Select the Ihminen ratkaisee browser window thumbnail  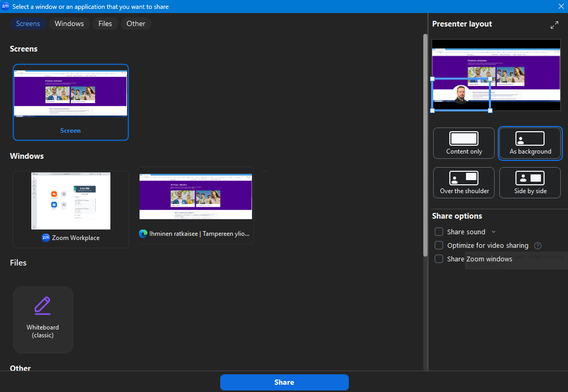click(196, 206)
